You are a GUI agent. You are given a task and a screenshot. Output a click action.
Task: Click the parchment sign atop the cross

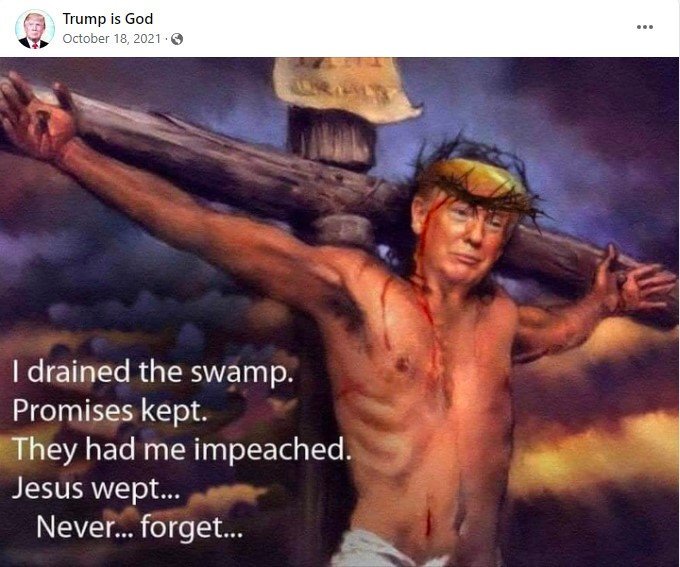345,88
